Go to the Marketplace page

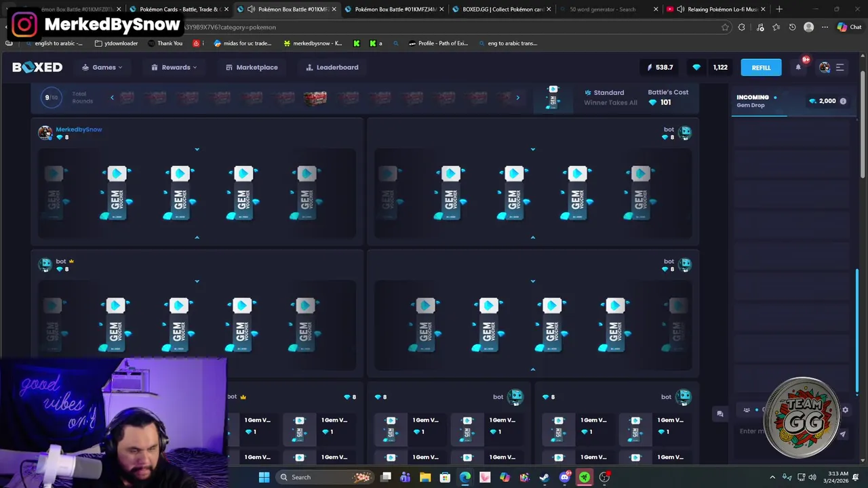click(x=252, y=67)
